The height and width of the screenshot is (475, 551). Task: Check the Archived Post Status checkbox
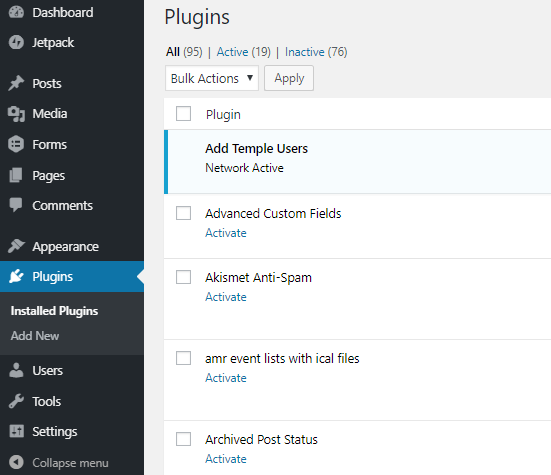coord(183,439)
